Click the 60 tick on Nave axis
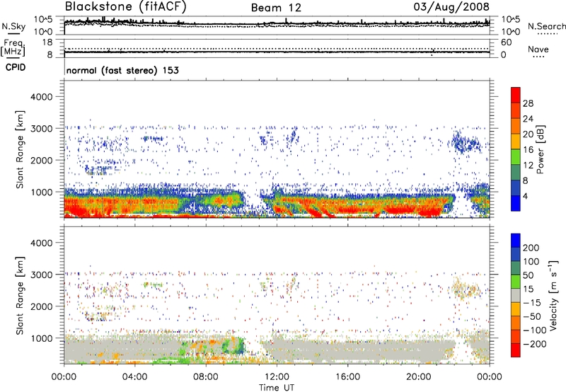This screenshot has height=392, width=566. (506, 42)
